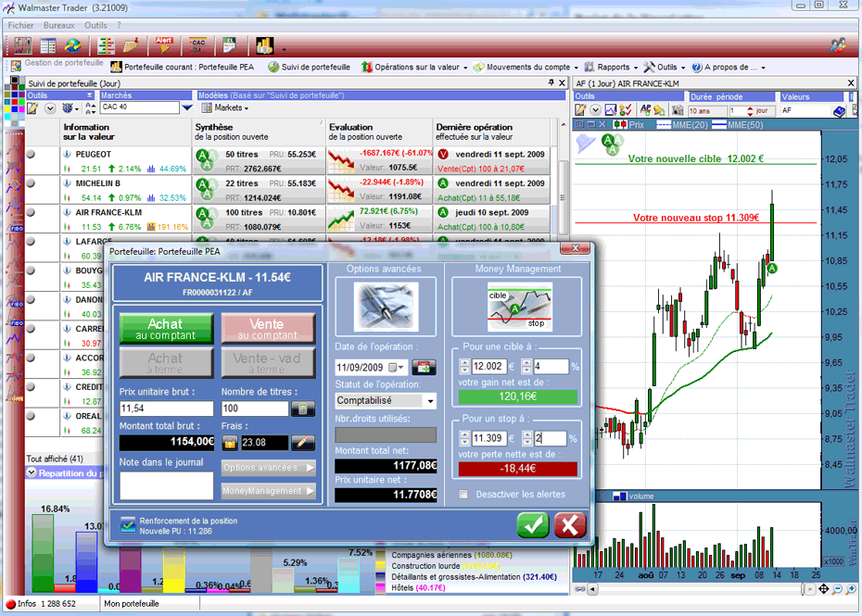The image size is (862, 616).
Task: Open Opérations sur la valeur dropdown
Action: tap(414, 67)
